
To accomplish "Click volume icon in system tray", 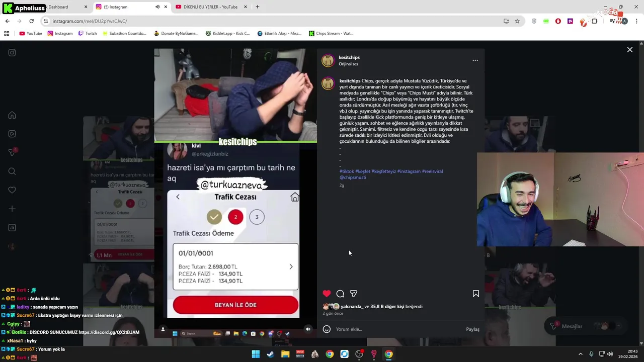I will [x=609, y=354].
